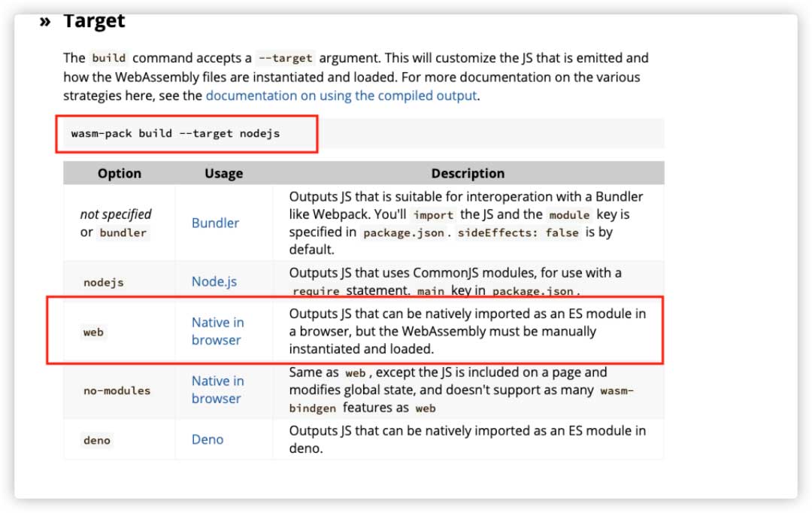Open the documentation on using the compiled output link

click(341, 96)
